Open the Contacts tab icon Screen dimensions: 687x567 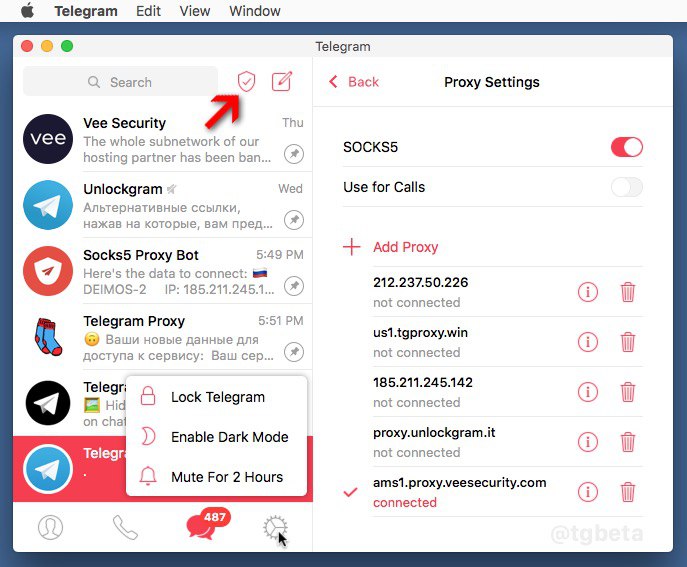point(50,527)
